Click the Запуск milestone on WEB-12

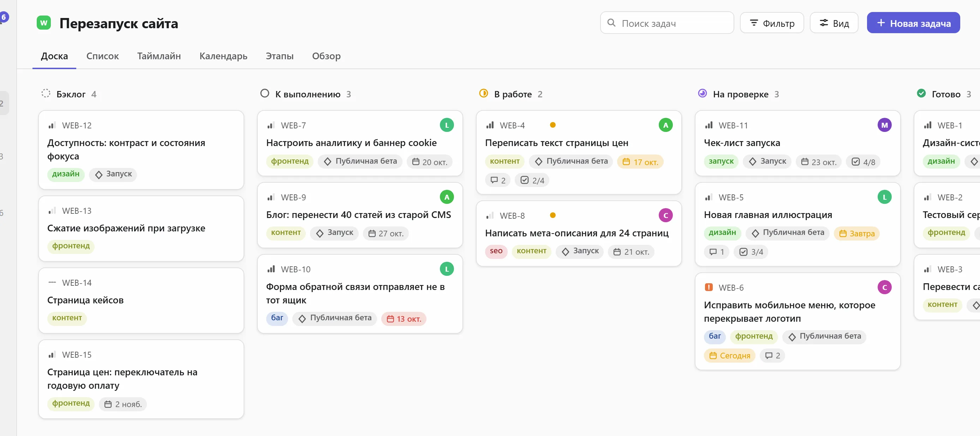click(x=113, y=174)
